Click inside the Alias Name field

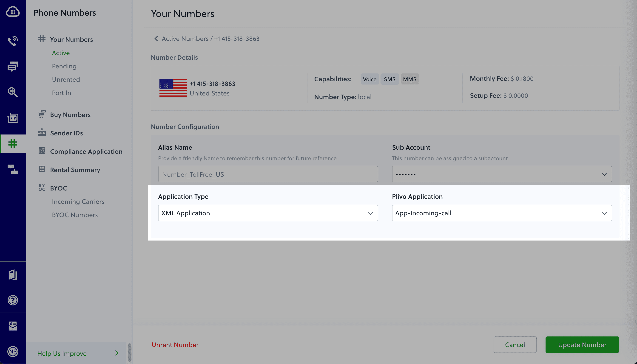point(267,174)
